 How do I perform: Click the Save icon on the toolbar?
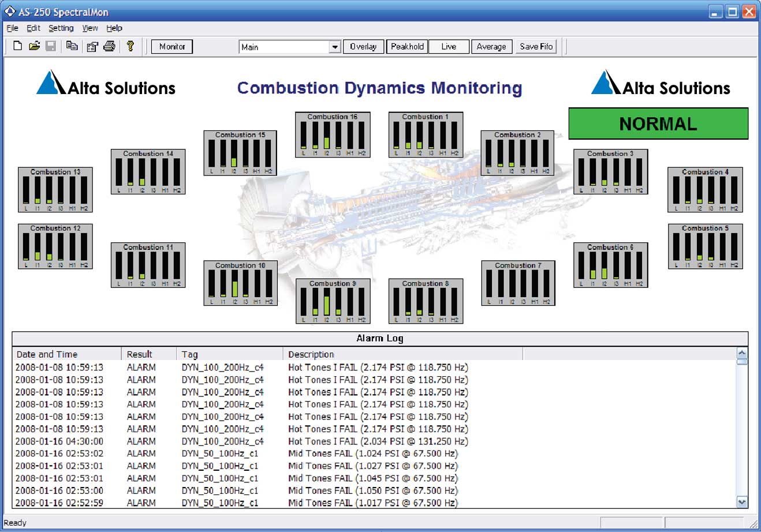[x=50, y=46]
